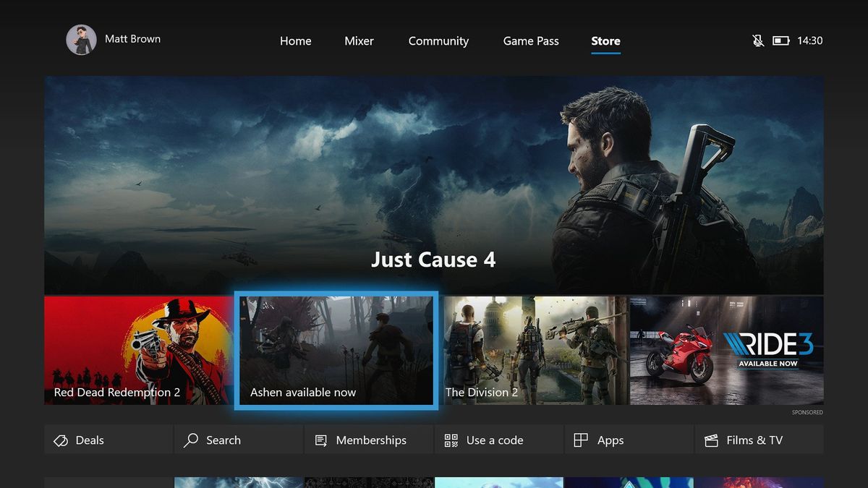Viewport: 868px width, 488px height.
Task: Go to the Mixer tab
Action: (x=359, y=41)
